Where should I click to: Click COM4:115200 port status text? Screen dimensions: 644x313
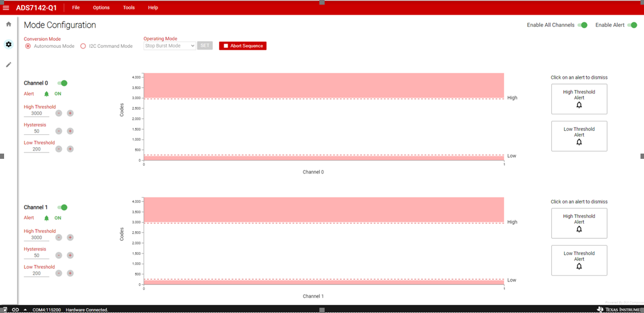(x=46, y=309)
